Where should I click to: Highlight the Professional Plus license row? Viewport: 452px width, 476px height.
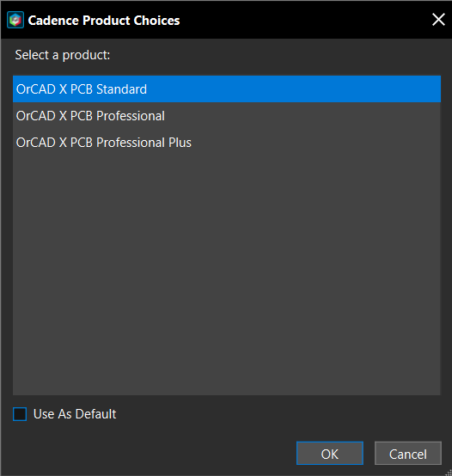click(227, 143)
